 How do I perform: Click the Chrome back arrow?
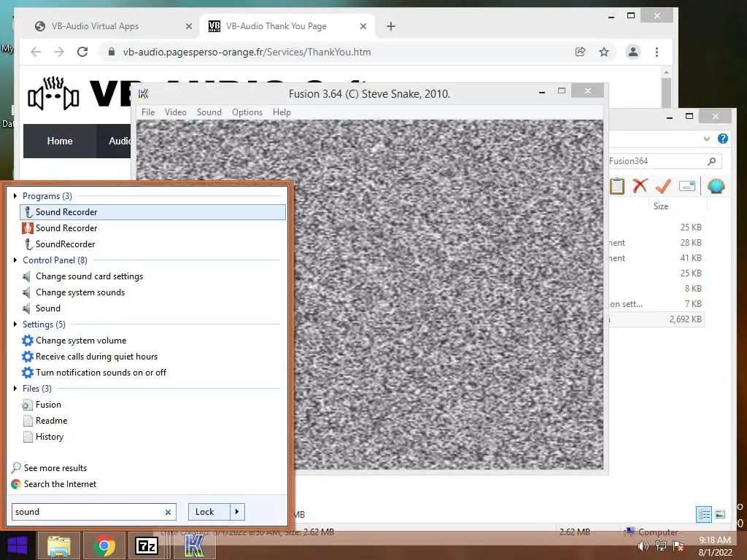click(x=36, y=52)
